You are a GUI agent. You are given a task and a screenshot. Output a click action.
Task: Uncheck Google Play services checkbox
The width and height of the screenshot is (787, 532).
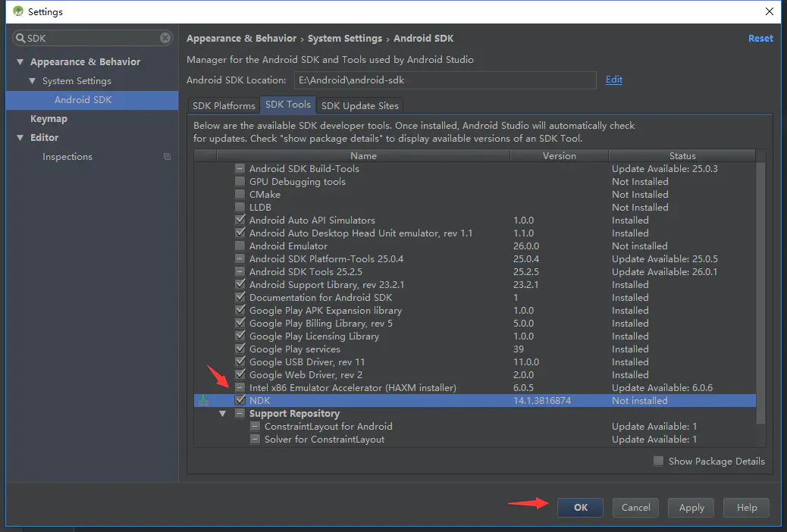(x=240, y=349)
